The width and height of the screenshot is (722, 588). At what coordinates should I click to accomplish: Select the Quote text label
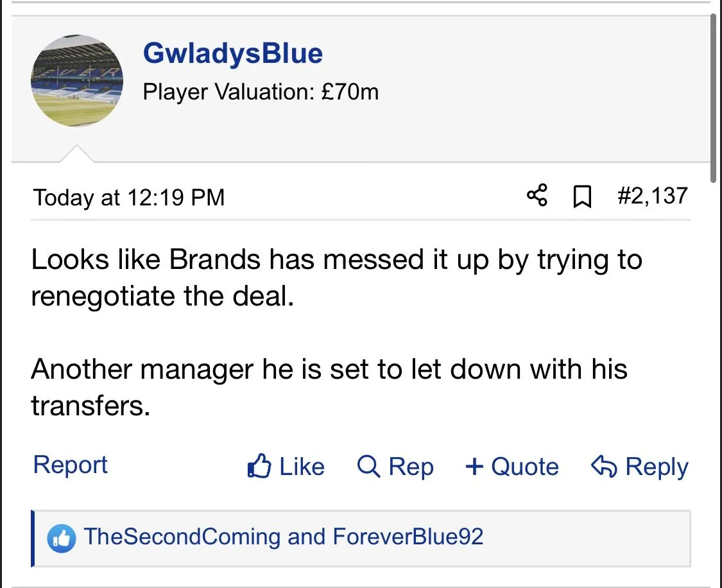point(524,467)
